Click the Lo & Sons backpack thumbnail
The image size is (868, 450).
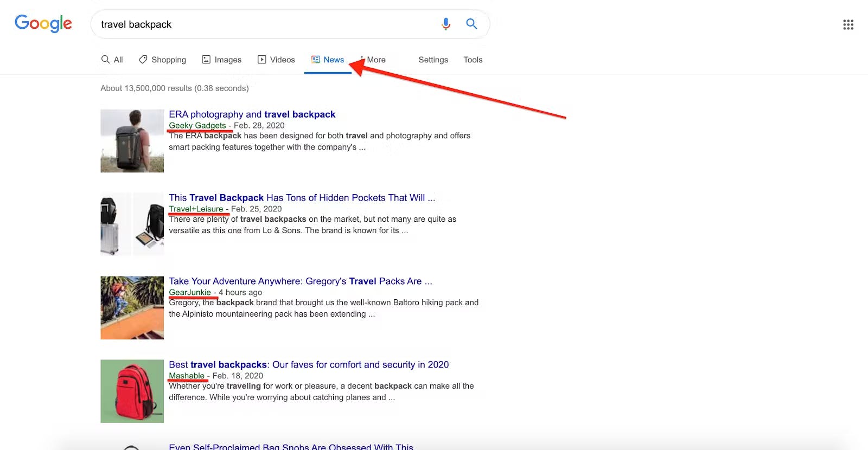[132, 224]
